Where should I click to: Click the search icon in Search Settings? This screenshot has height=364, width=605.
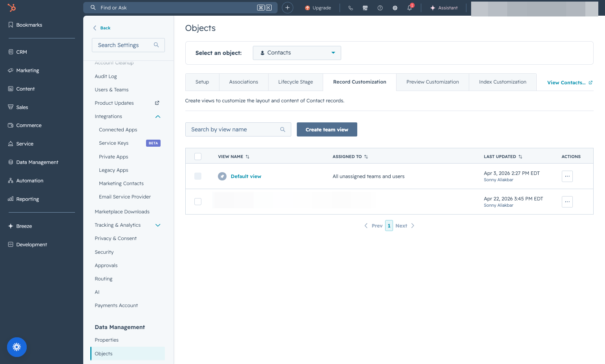(x=156, y=45)
